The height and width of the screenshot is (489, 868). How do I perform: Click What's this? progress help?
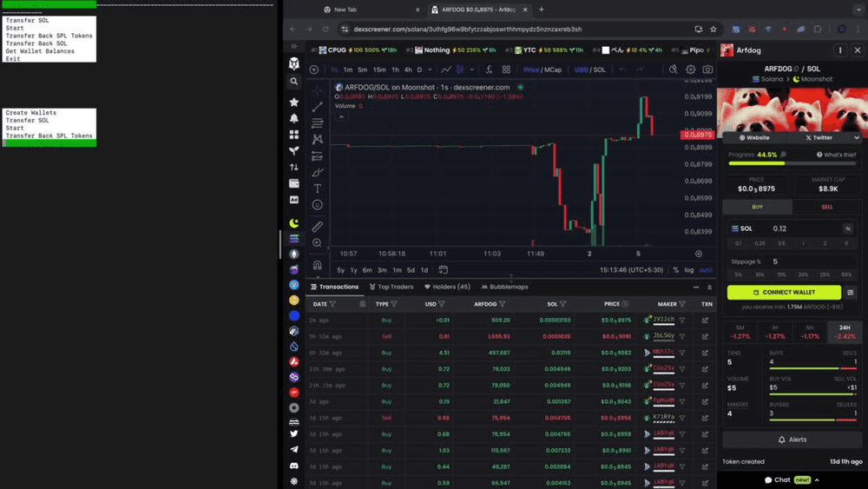click(836, 155)
